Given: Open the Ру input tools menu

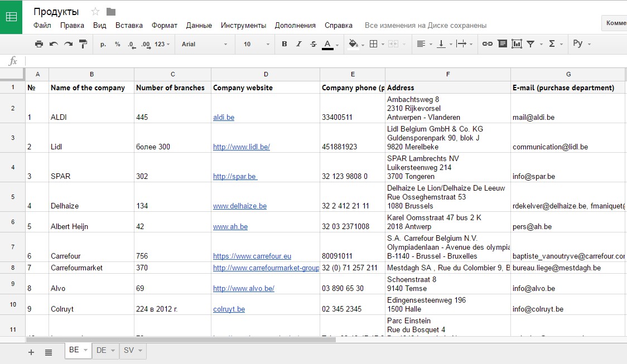Looking at the screenshot, I should [x=578, y=43].
